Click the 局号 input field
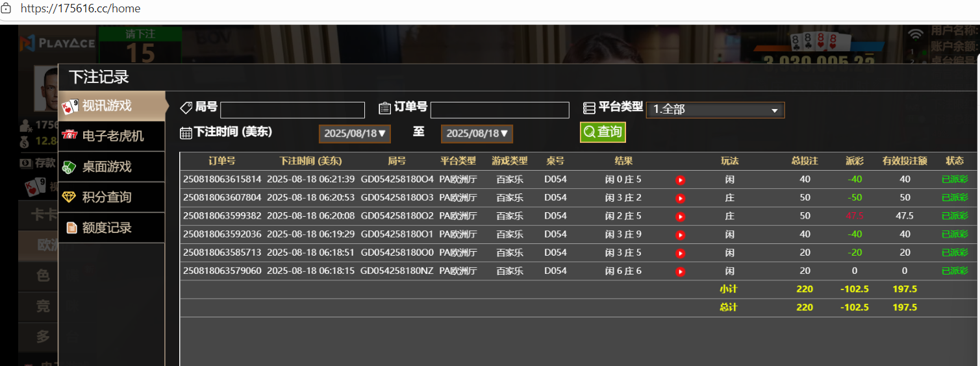The height and width of the screenshot is (366, 980). point(292,110)
